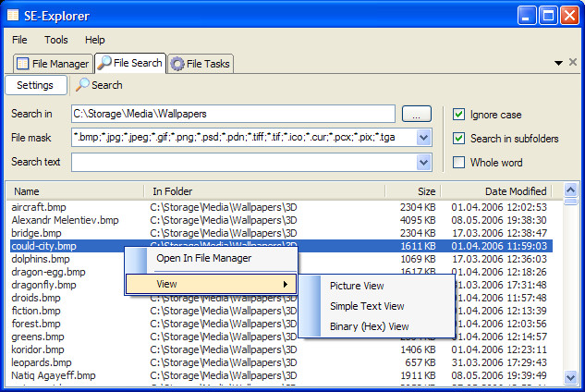Screen dimensions: 585x392
Task: Select Binary (Hex) View option
Action: tap(376, 326)
